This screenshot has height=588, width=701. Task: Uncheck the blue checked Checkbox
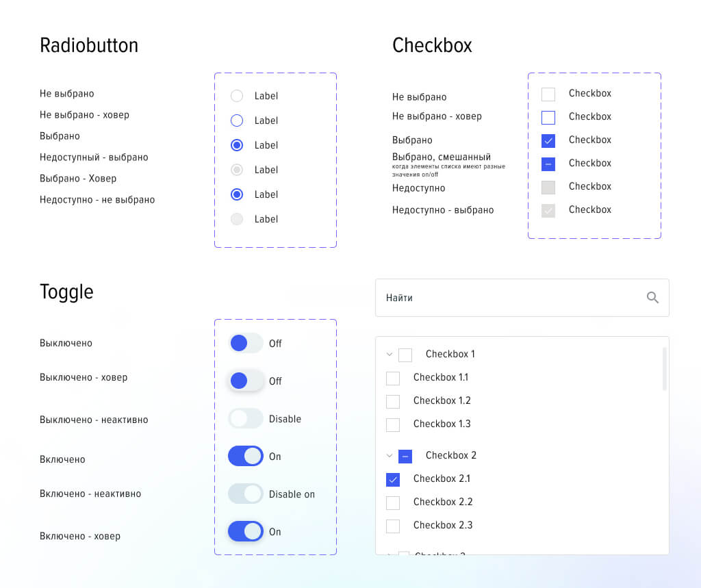coord(548,140)
